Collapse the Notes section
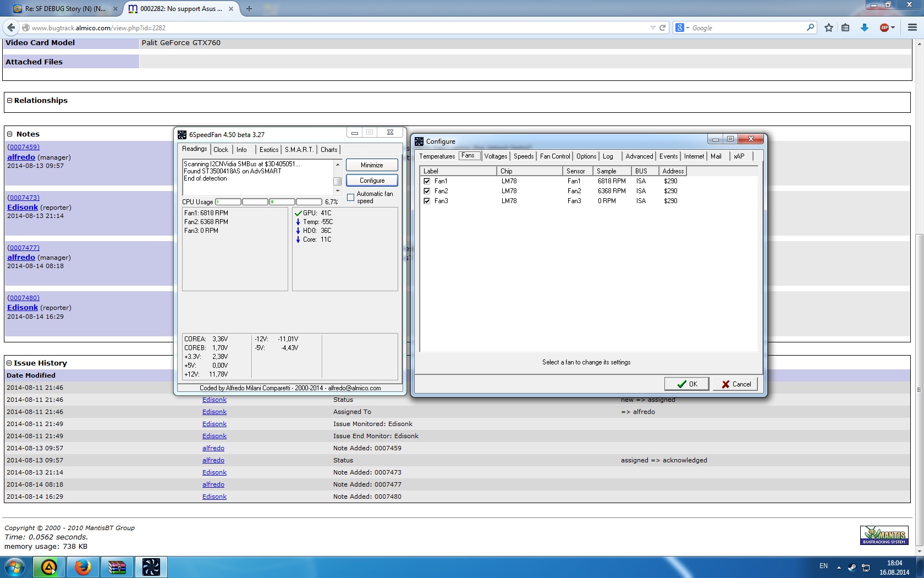The width and height of the screenshot is (924, 578). coord(9,134)
